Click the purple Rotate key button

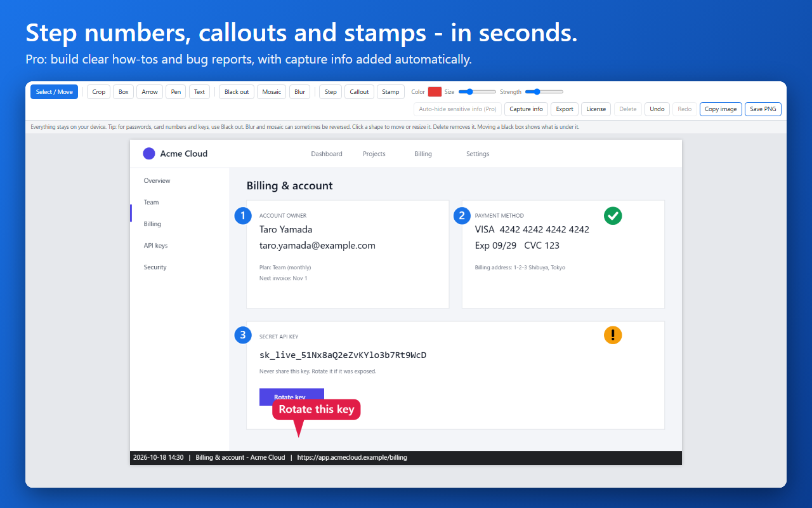[292, 397]
